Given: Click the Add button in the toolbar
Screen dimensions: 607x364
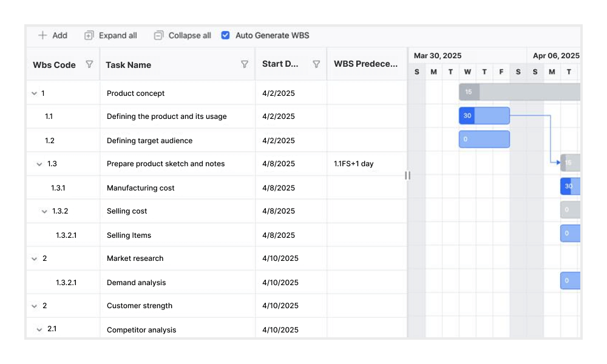Looking at the screenshot, I should pyautogui.click(x=52, y=35).
